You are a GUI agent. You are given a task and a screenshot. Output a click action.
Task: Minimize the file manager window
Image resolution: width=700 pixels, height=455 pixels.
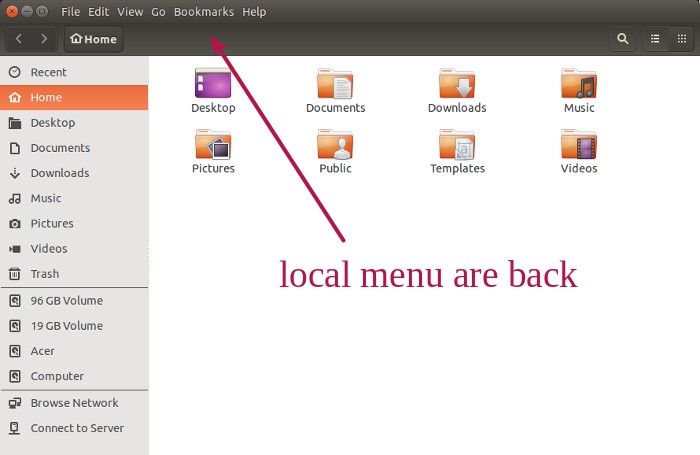pos(27,11)
